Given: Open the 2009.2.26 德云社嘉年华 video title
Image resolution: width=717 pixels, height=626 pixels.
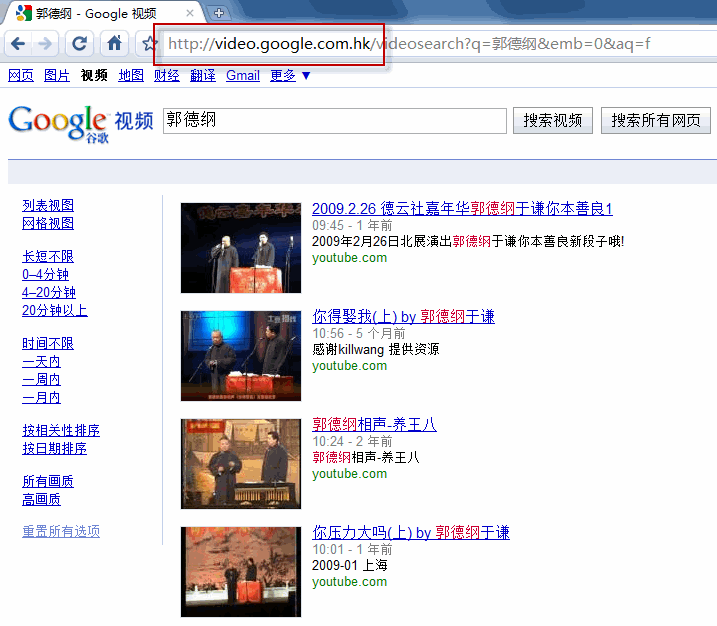Looking at the screenshot, I should coord(462,209).
